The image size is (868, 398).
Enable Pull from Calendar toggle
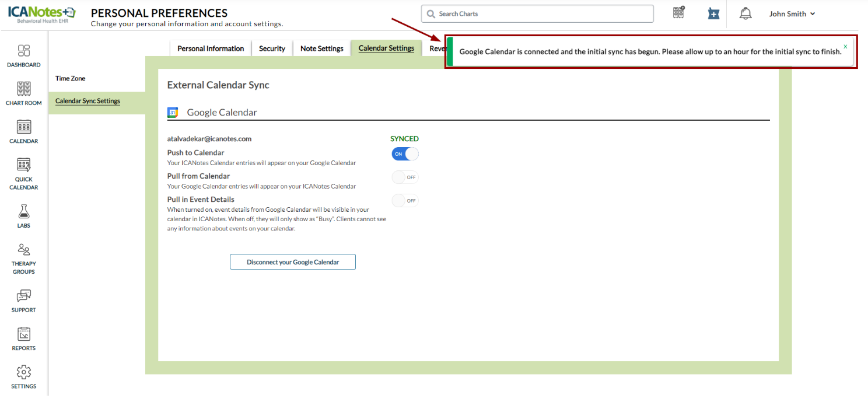(x=405, y=177)
